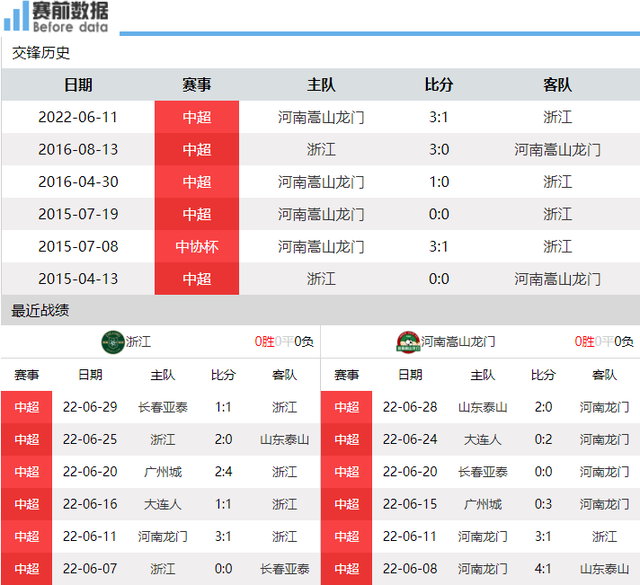Click the blue bar-chart icon beside 赛前数据
This screenshot has width=640, height=585.
16,16
